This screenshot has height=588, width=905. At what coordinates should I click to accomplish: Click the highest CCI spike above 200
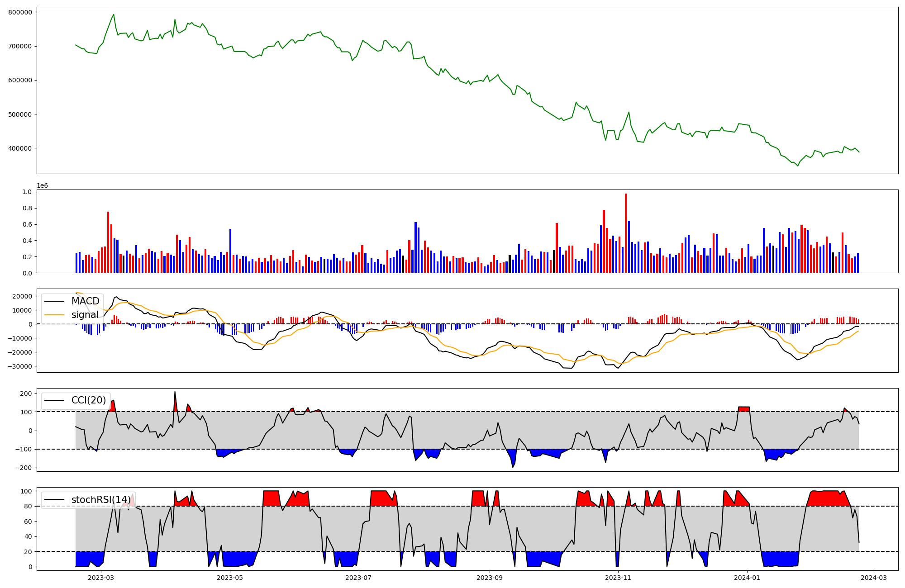tap(175, 392)
